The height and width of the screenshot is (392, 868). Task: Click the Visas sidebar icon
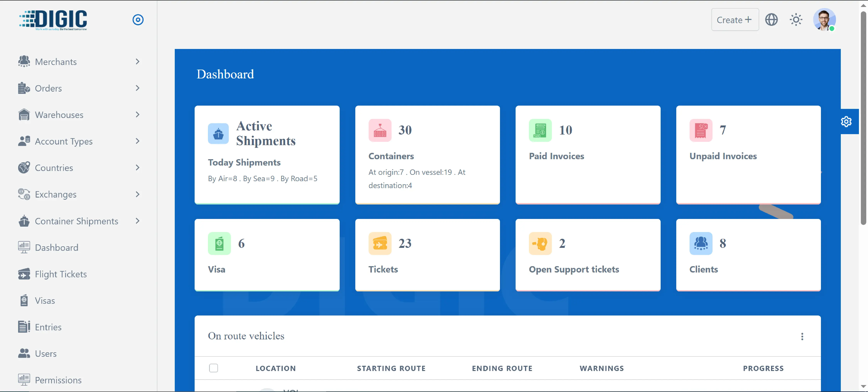[24, 300]
